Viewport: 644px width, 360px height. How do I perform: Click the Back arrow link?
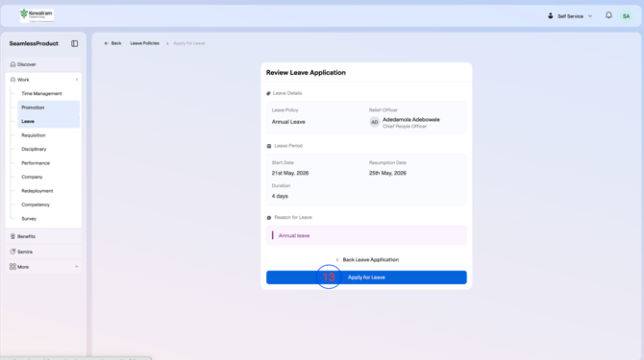(x=112, y=43)
